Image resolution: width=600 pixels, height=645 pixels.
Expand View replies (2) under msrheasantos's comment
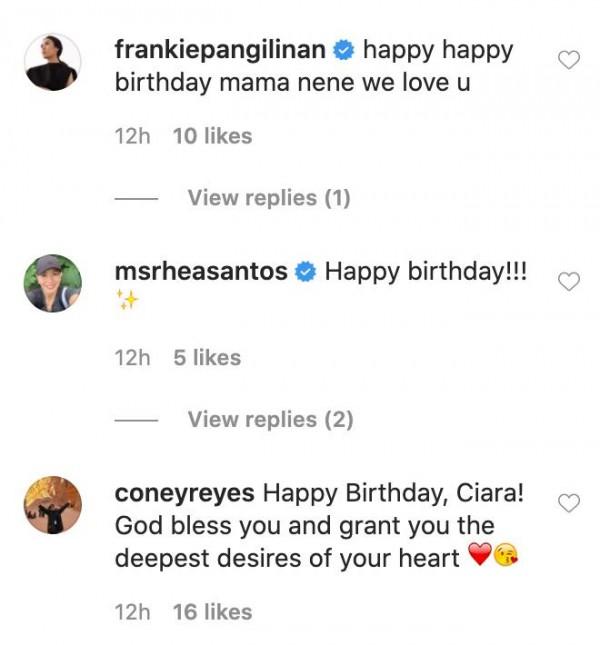click(270, 419)
